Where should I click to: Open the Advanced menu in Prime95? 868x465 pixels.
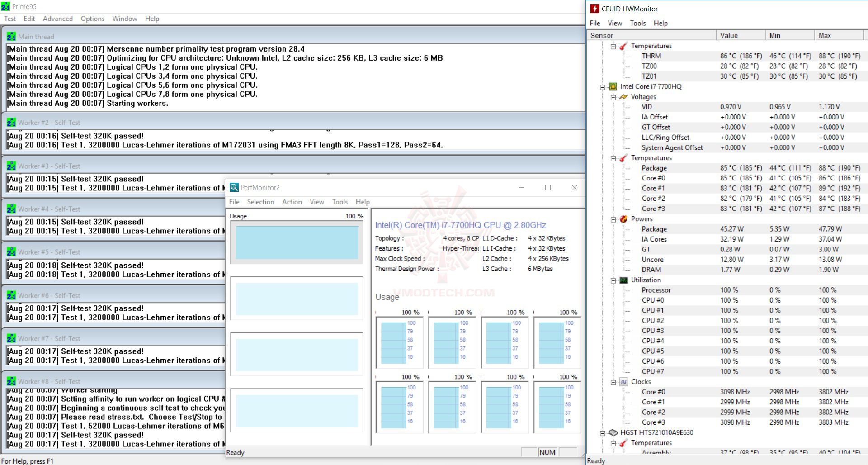57,19
